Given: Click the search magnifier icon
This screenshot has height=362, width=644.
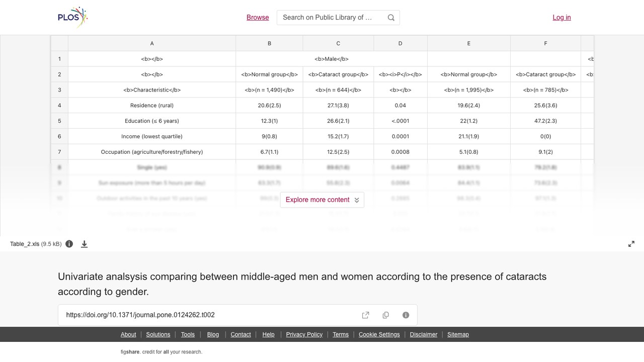Looking at the screenshot, I should [x=391, y=18].
